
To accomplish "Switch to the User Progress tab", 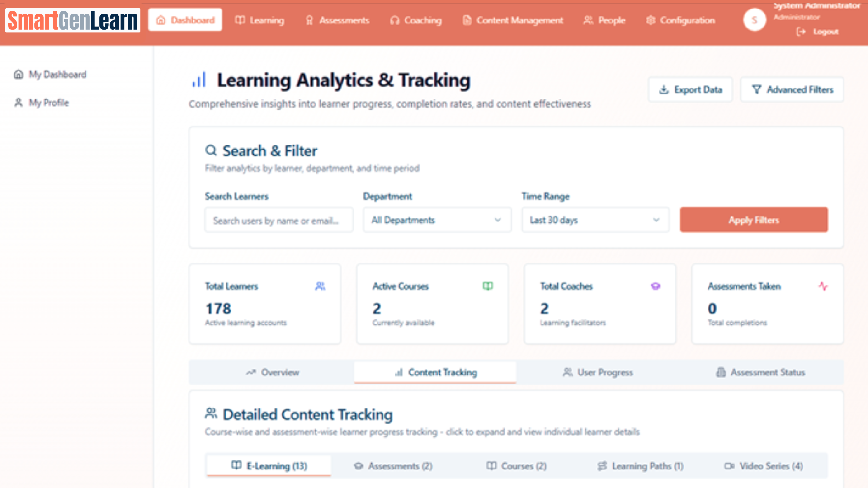I will (x=598, y=372).
